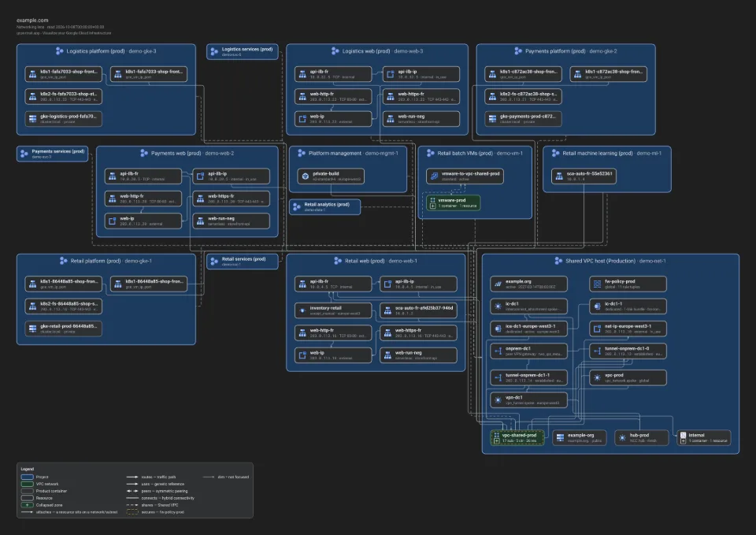The image size is (756, 535).
Task: Click the ica-dc1-europe-west3-1 attachment icon
Action: pos(498,329)
